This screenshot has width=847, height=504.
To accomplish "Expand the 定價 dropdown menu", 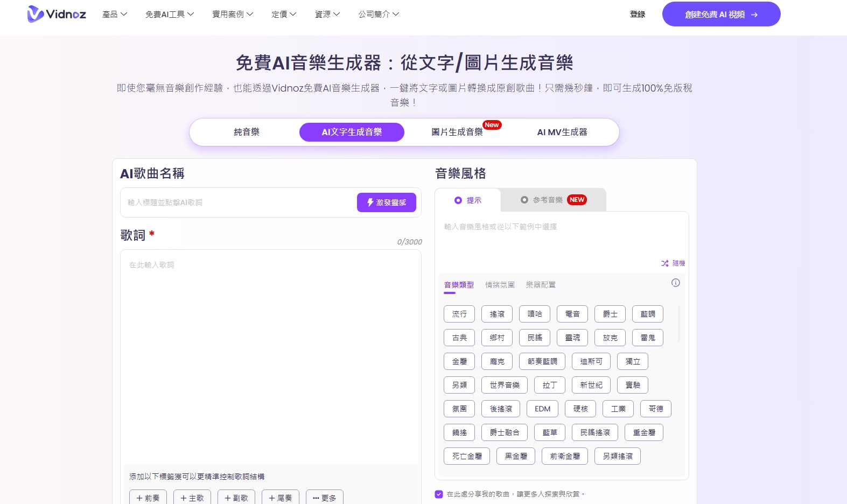I will [284, 14].
